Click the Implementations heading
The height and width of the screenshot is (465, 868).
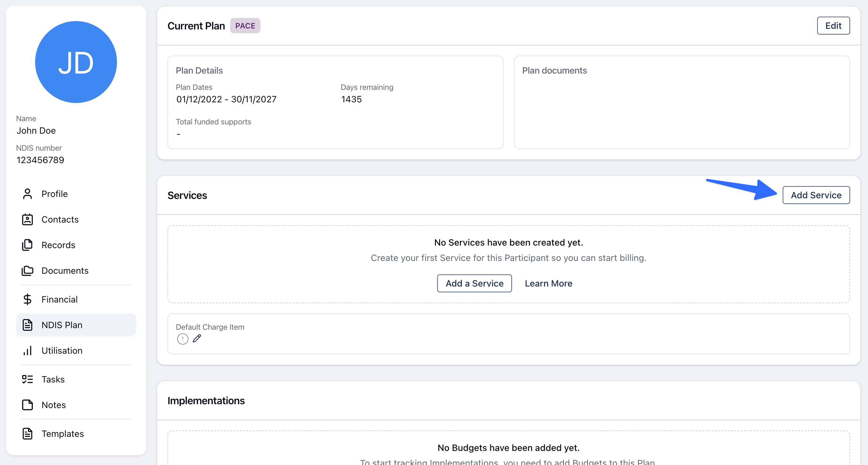tap(206, 401)
